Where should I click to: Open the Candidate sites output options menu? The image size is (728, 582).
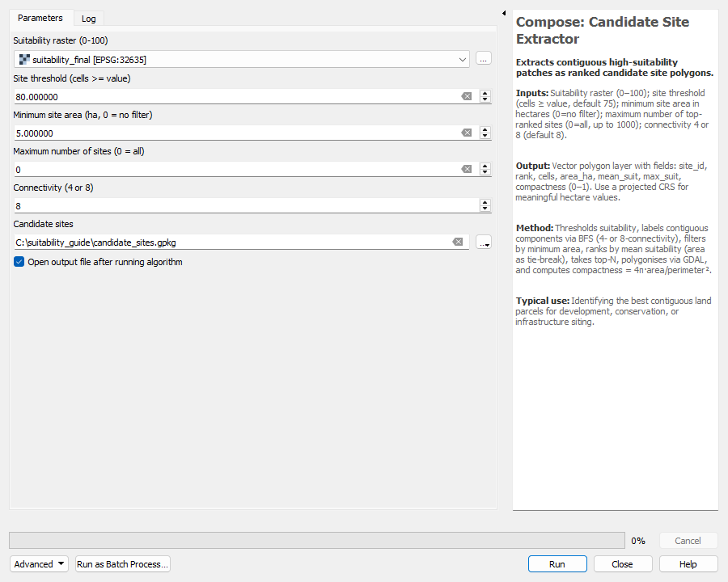(x=484, y=242)
